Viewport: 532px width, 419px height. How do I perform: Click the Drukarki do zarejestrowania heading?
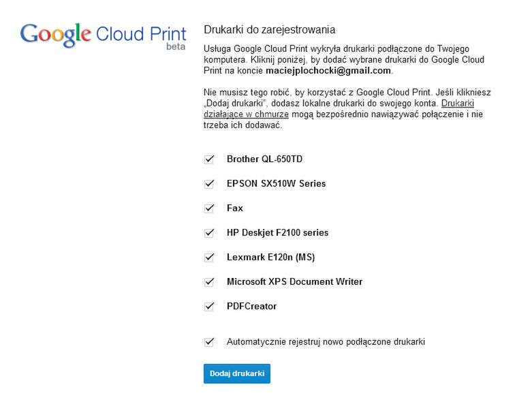click(269, 31)
